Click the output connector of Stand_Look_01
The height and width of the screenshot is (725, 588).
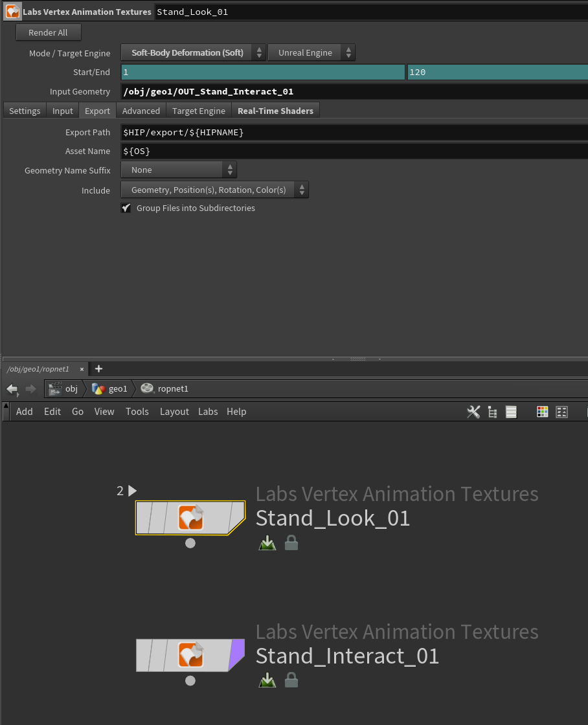click(x=190, y=543)
